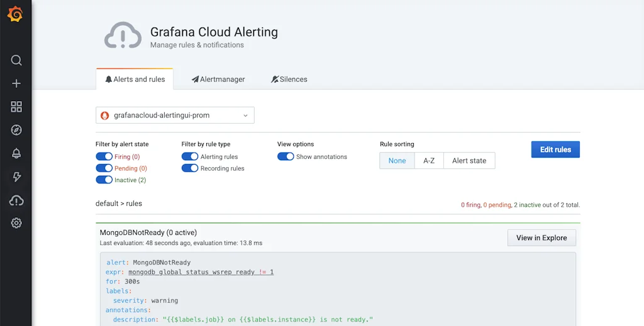Click the severity: warning label line
Viewport: 644px width, 326px height.
click(145, 301)
